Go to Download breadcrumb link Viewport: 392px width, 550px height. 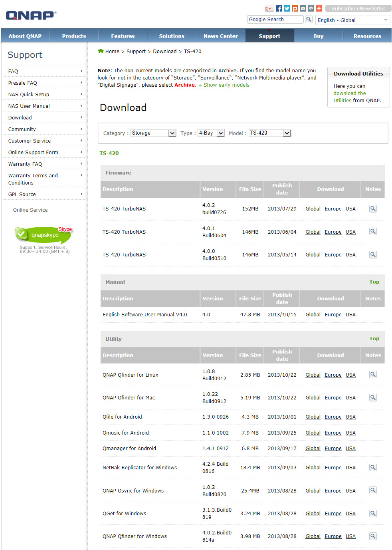pyautogui.click(x=164, y=52)
